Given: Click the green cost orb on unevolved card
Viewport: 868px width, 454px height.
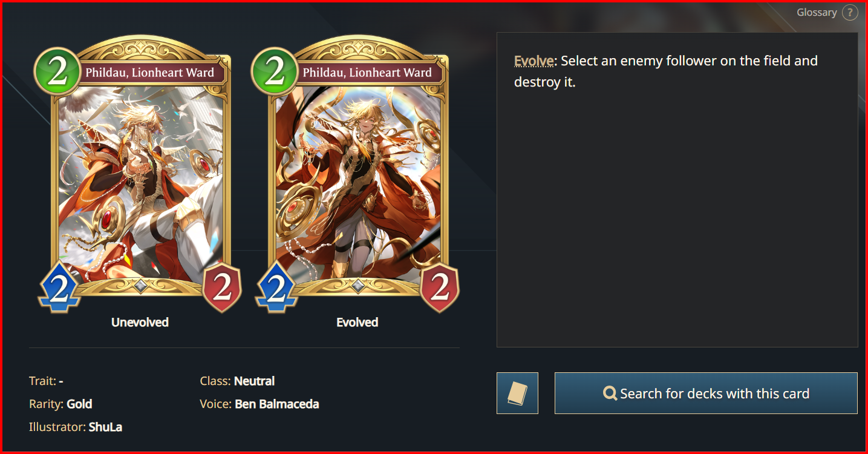Looking at the screenshot, I should point(57,72).
